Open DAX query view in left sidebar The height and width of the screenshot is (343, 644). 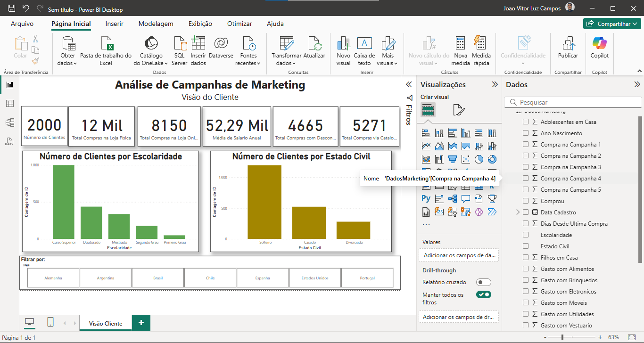pos(9,141)
